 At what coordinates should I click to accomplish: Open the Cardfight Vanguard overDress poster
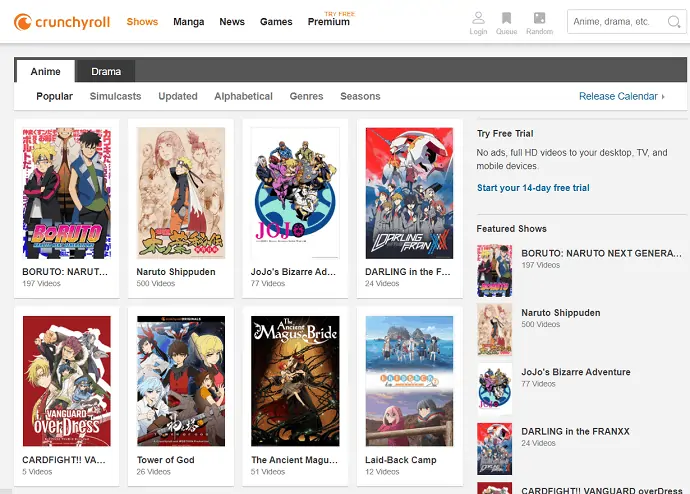point(66,381)
